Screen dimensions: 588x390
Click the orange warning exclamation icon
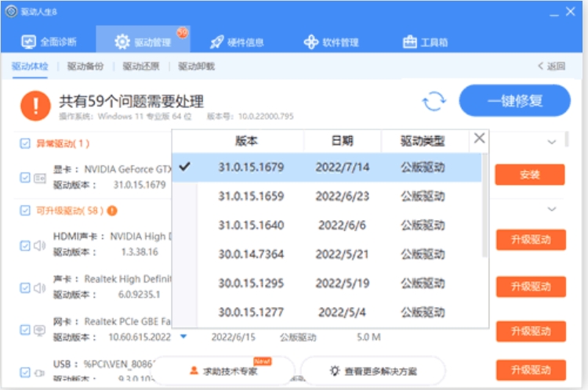click(x=35, y=106)
